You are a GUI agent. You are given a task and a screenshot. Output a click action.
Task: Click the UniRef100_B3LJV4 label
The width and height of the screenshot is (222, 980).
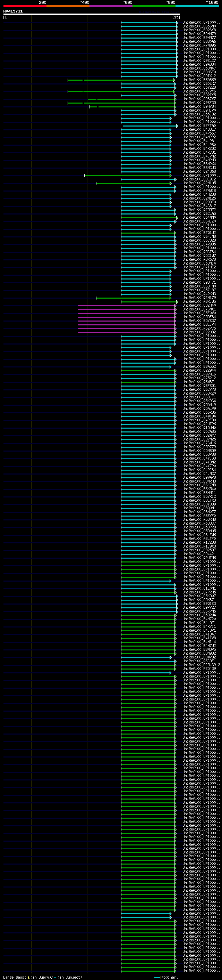199,324
